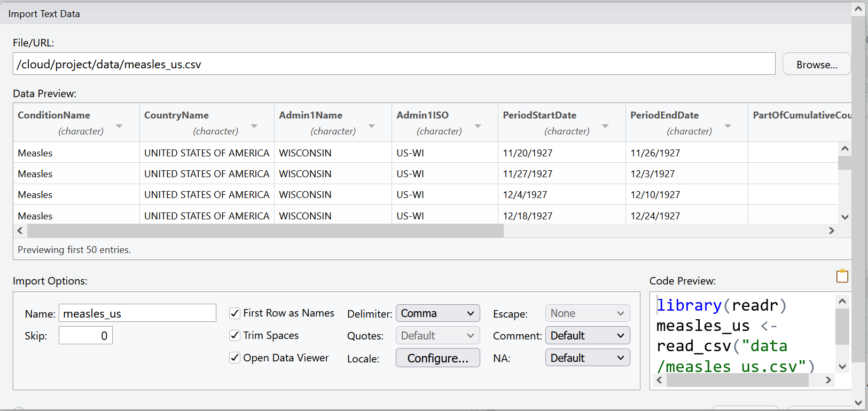Click the horizontal scrollbar in data preview
Image resolution: width=868 pixels, height=411 pixels.
(x=265, y=231)
